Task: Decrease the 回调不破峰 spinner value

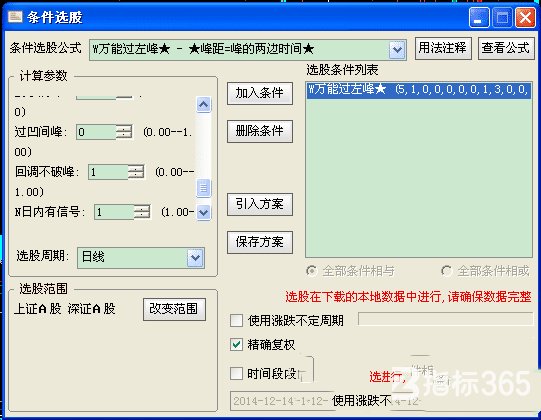Action: point(136,175)
